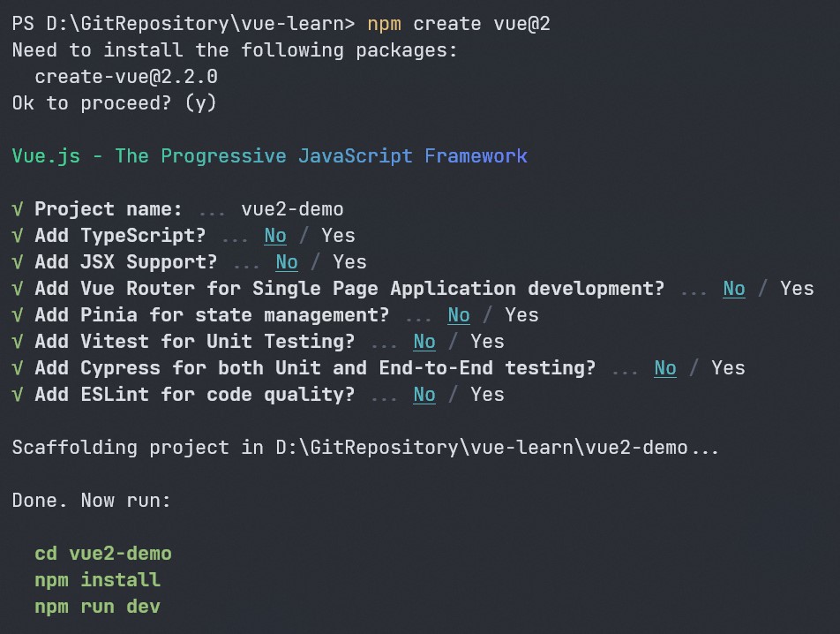Click the checkmark beside 'Add JSX Support?'
The image size is (840, 634).
click(17, 262)
